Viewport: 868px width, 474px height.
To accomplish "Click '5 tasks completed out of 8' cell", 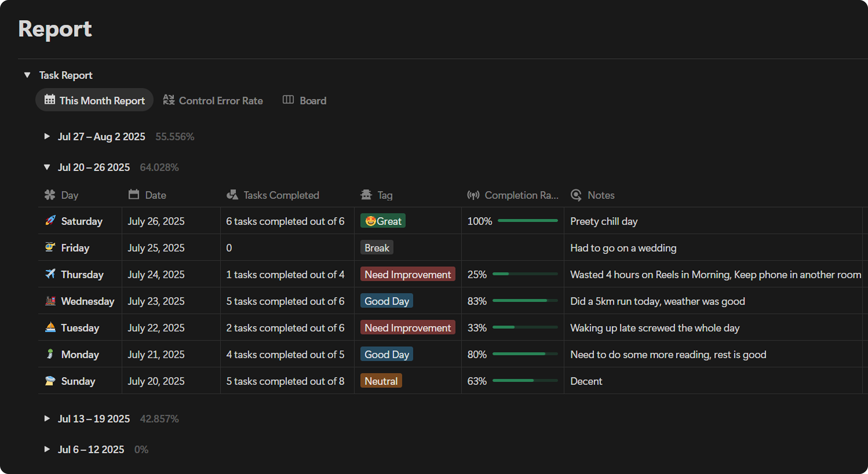I will (x=287, y=381).
